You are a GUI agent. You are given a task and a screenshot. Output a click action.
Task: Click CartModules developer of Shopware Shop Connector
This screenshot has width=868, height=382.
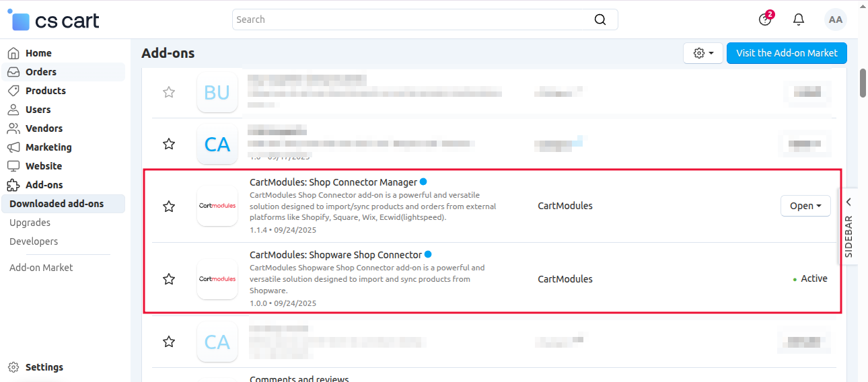click(565, 278)
